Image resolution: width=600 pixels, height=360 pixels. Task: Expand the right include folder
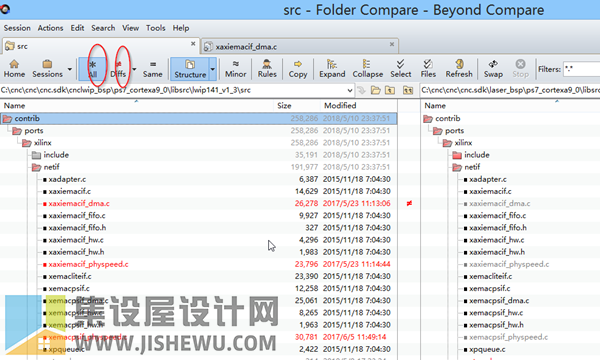[x=457, y=155]
